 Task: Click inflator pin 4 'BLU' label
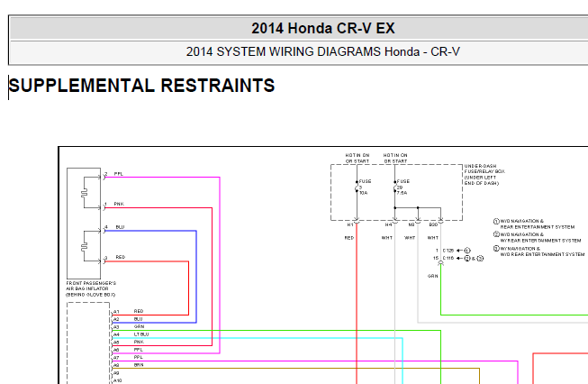click(x=120, y=227)
